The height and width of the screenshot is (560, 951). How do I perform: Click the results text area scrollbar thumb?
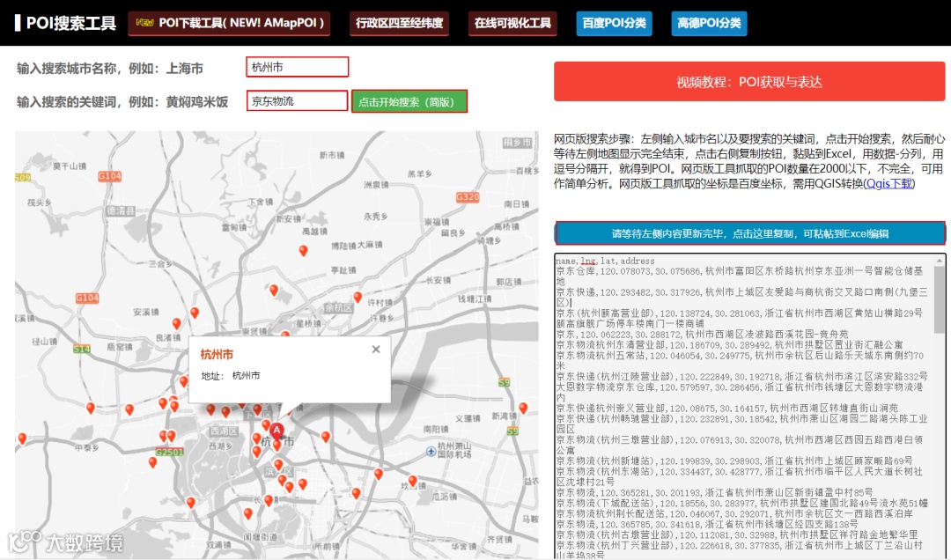point(940,299)
